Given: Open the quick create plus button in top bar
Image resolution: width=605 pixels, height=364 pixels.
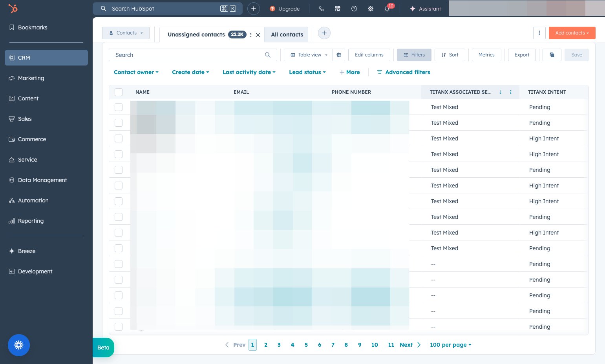Looking at the screenshot, I should [x=254, y=9].
